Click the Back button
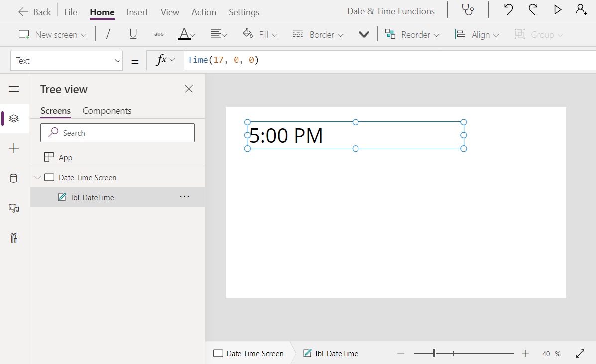Image resolution: width=596 pixels, height=364 pixels. [34, 11]
